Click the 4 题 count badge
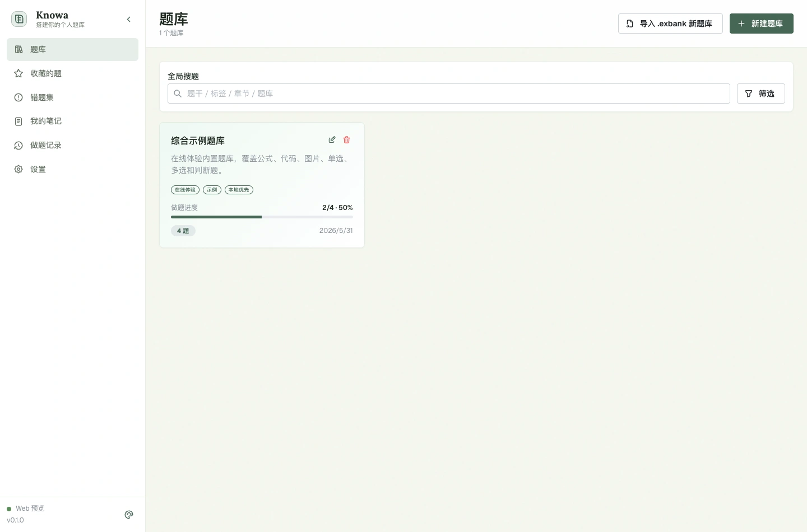Viewport: 807px width, 532px height. coord(183,231)
